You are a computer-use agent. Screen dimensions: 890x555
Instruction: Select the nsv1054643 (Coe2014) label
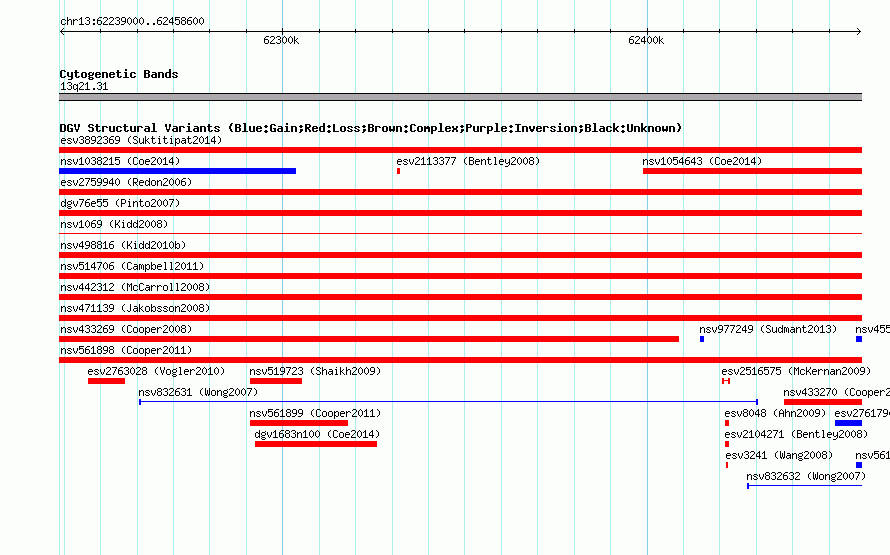702,161
